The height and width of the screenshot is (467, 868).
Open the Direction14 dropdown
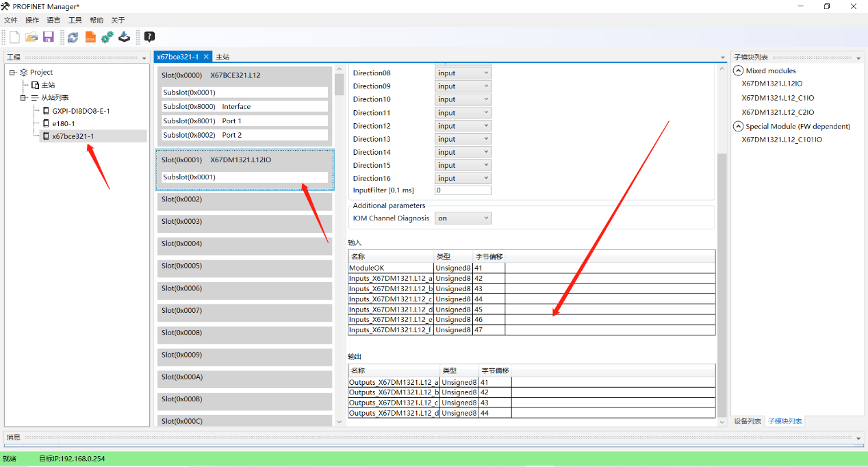pos(463,152)
